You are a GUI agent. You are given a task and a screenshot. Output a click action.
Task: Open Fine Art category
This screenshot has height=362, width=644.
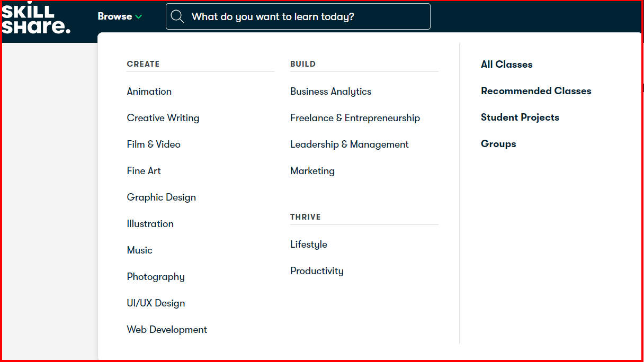click(144, 171)
